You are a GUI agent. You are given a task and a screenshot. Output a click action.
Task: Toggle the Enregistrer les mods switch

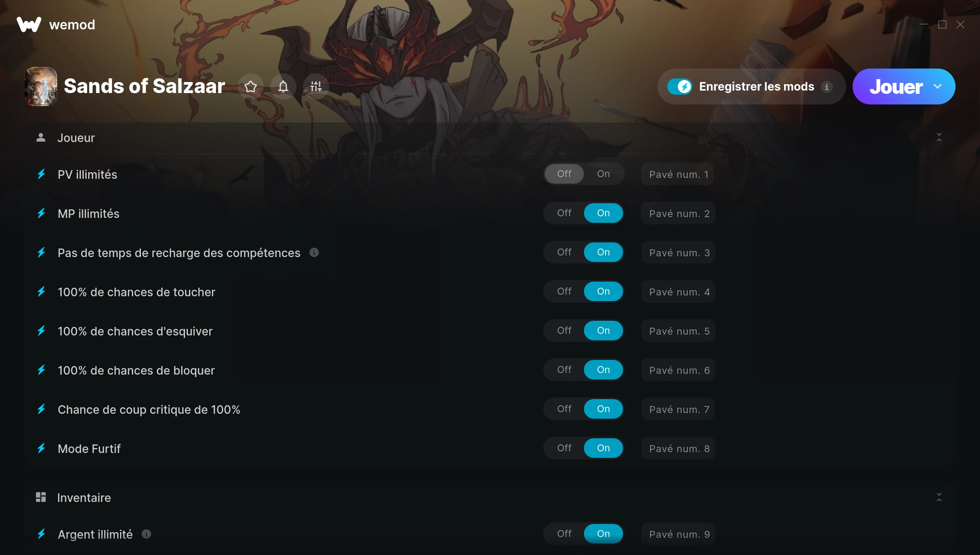point(680,87)
